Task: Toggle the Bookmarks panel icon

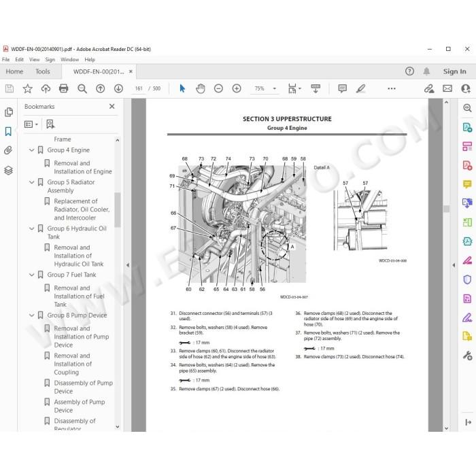Action: pyautogui.click(x=8, y=131)
